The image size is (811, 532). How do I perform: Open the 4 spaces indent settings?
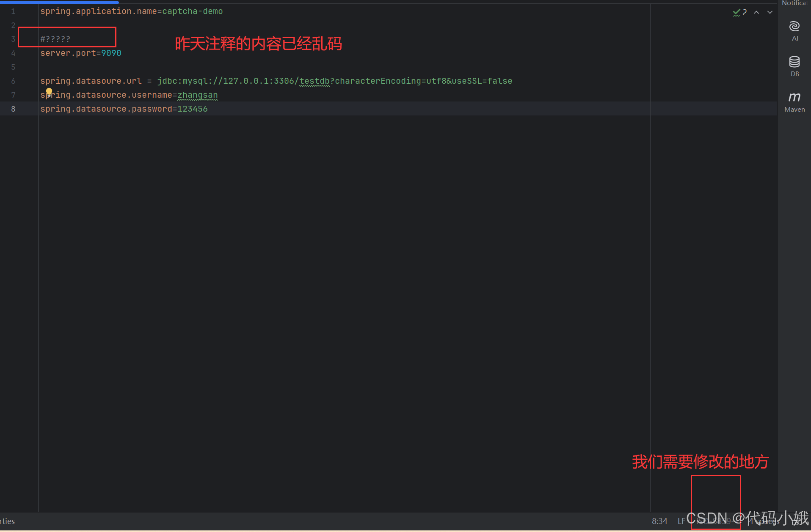[x=764, y=521]
